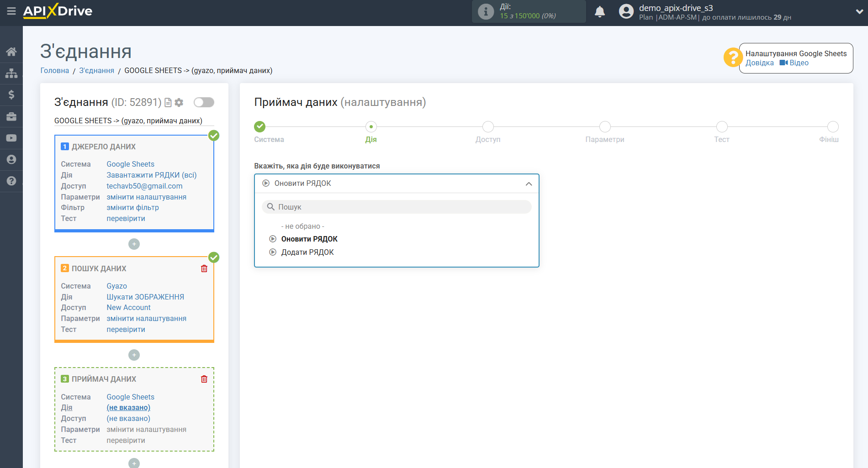Go to the 'Система' step
Image resolution: width=868 pixels, height=468 pixels.
260,127
